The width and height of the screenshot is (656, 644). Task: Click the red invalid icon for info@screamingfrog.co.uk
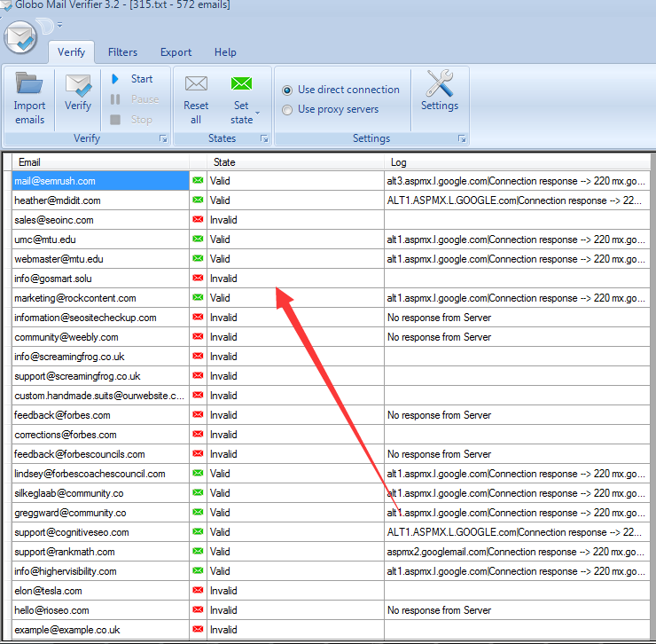pyautogui.click(x=198, y=356)
